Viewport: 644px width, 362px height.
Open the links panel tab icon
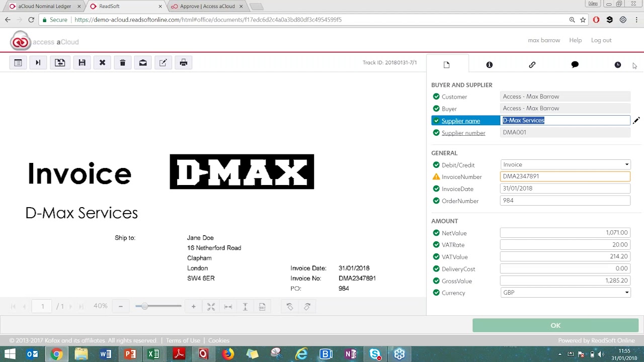[532, 64]
